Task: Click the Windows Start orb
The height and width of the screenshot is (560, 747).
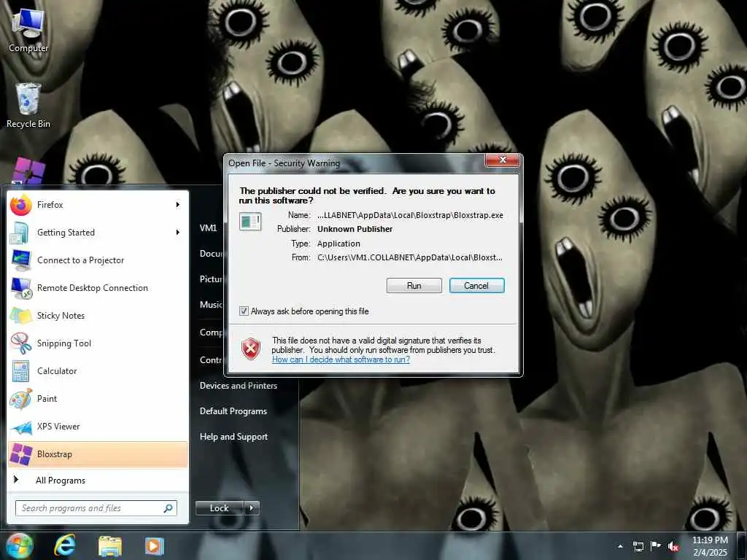Action: pos(18,545)
